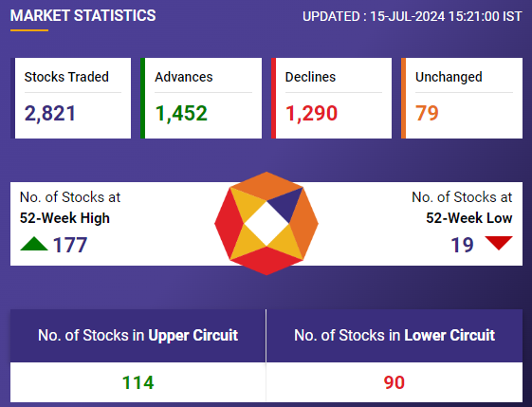The image size is (532, 407).
Task: Click the Stocks Traded number 2,821
Action: pos(50,114)
